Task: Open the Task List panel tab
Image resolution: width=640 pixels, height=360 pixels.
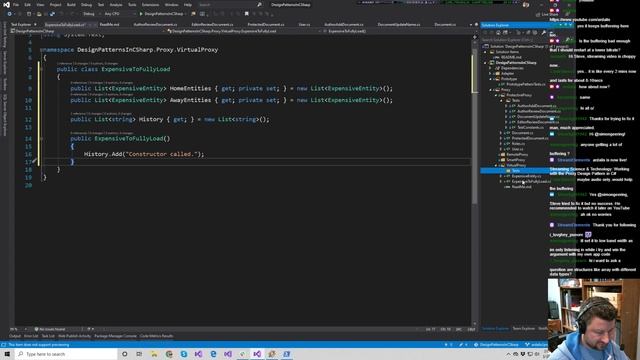Action: 48,336
